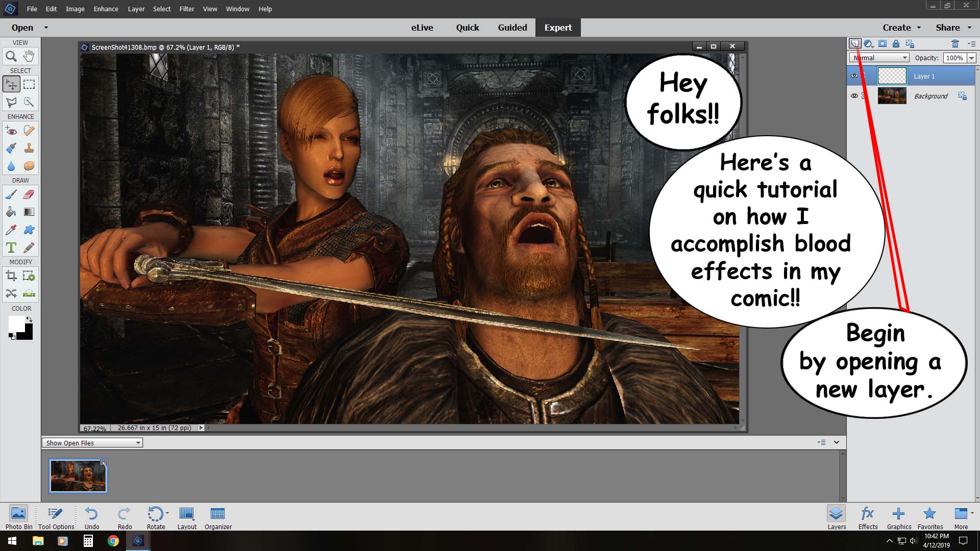980x551 pixels.
Task: Hide Layer 1 with its eye icon
Action: click(x=854, y=76)
